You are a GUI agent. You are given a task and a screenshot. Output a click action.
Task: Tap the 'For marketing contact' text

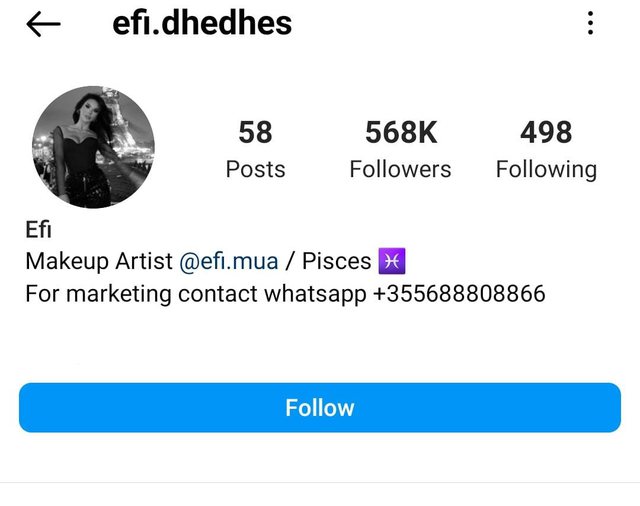tap(141, 294)
